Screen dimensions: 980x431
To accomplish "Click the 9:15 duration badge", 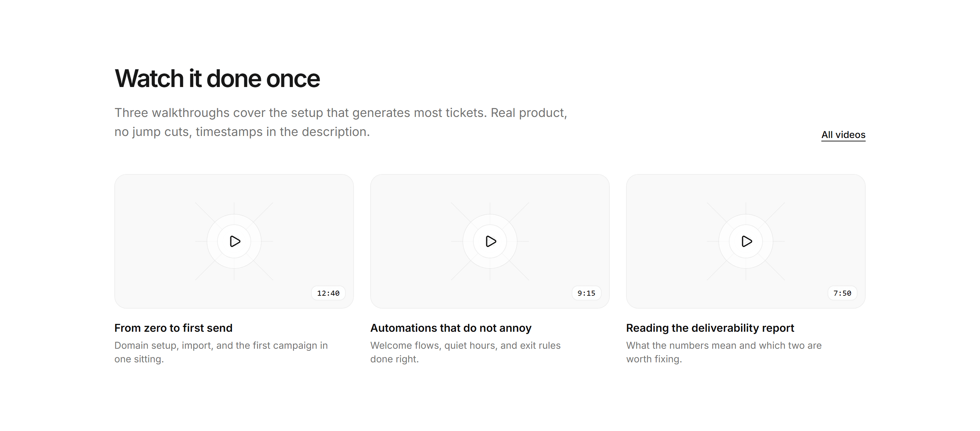I will point(586,293).
